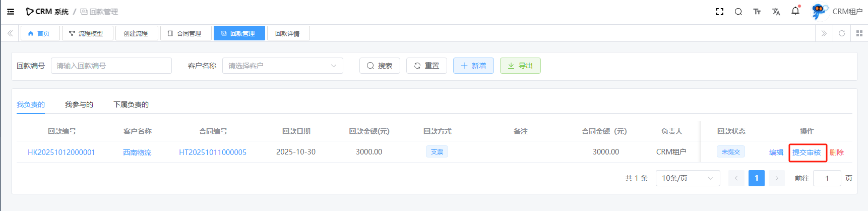Open the 合同管理 page tab
The image size is (868, 211).
coord(184,33)
